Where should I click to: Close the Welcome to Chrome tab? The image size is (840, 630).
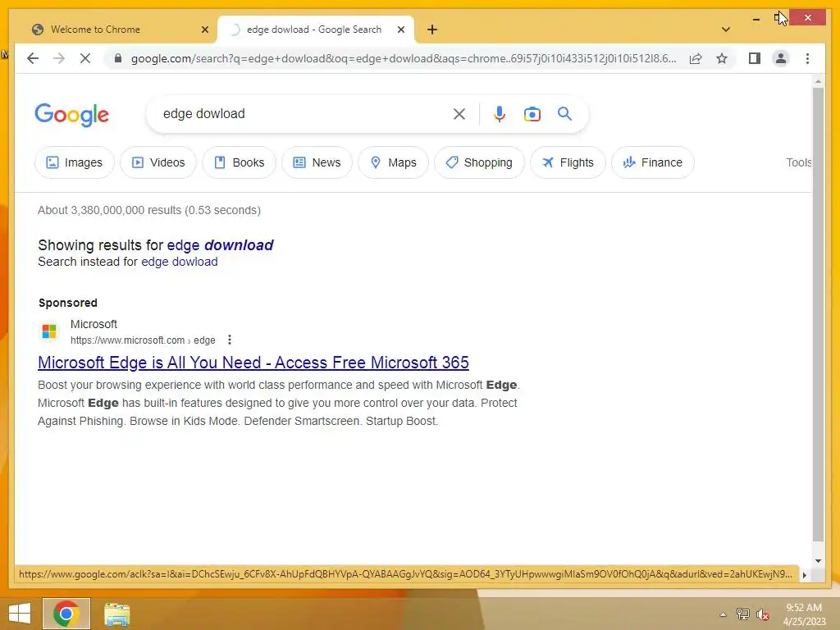(204, 30)
